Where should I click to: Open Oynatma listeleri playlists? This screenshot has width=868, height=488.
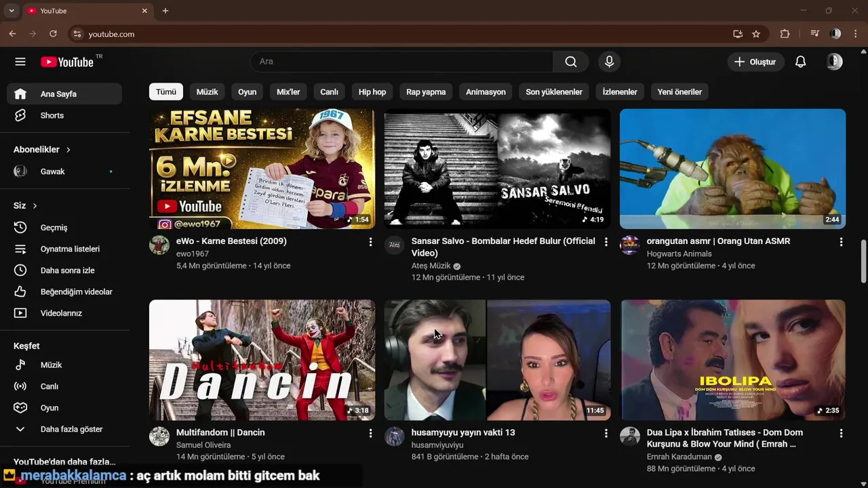click(x=64, y=249)
